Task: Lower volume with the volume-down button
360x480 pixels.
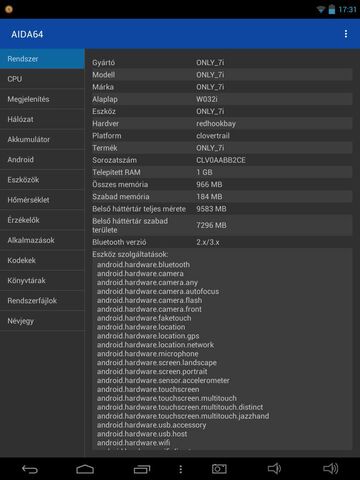Action: 274,469
